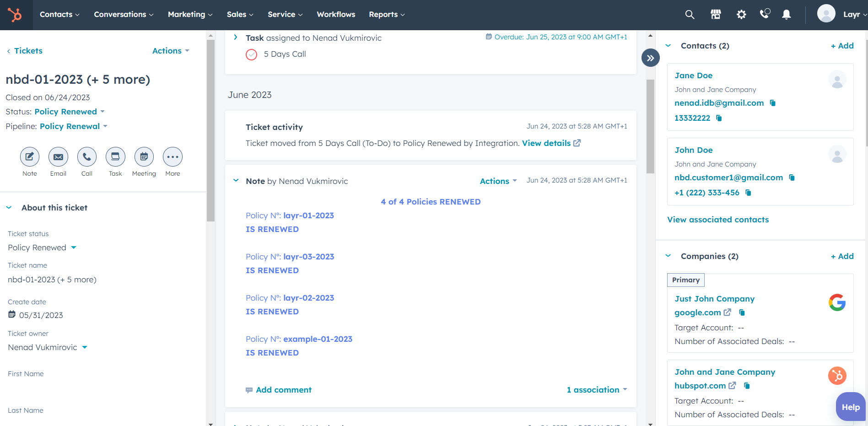Open the Contacts menu in navigation
The image size is (868, 426).
point(59,15)
